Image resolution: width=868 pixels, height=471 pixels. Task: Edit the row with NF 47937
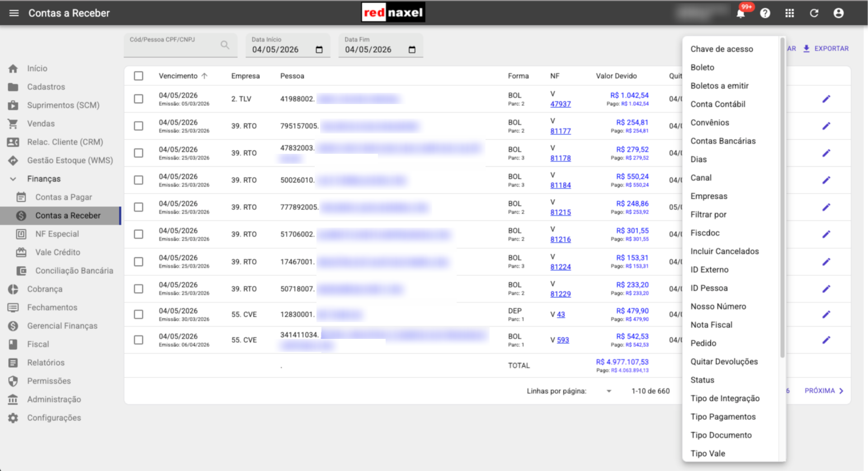(826, 99)
